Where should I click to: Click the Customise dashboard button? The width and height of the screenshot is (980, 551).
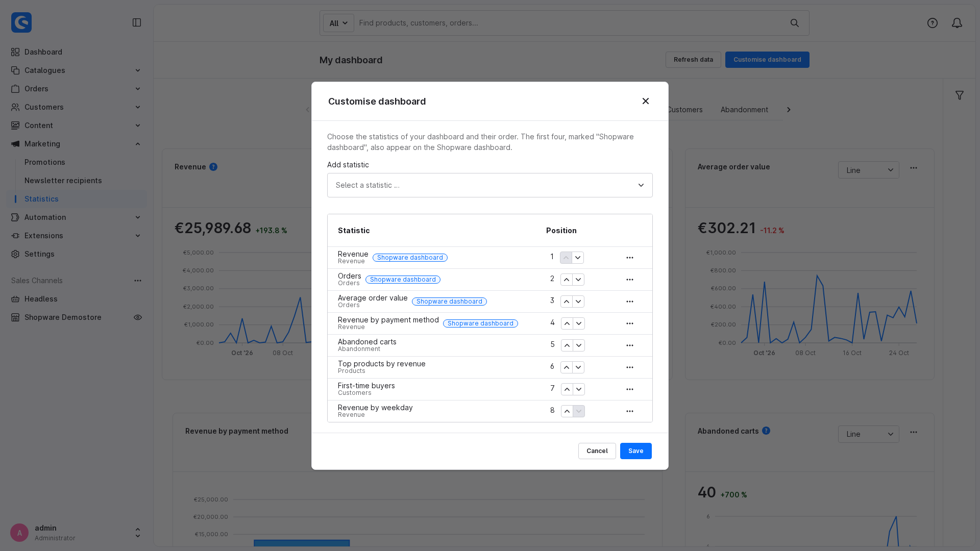point(767,60)
